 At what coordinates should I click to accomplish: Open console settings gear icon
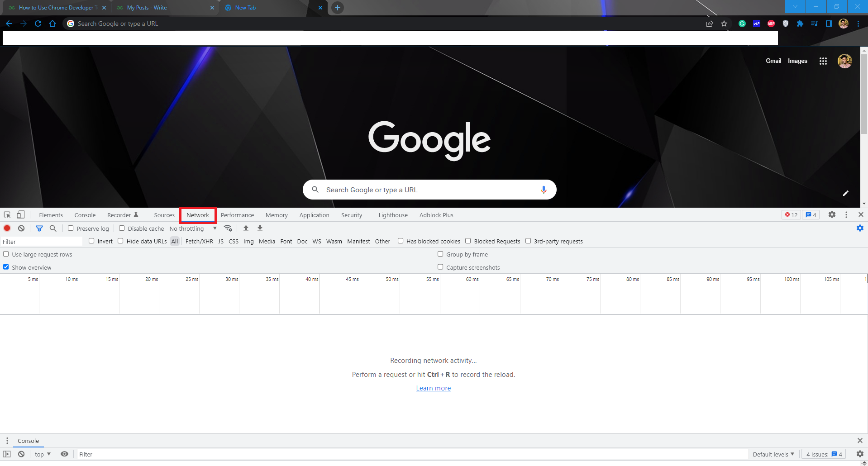click(x=860, y=454)
